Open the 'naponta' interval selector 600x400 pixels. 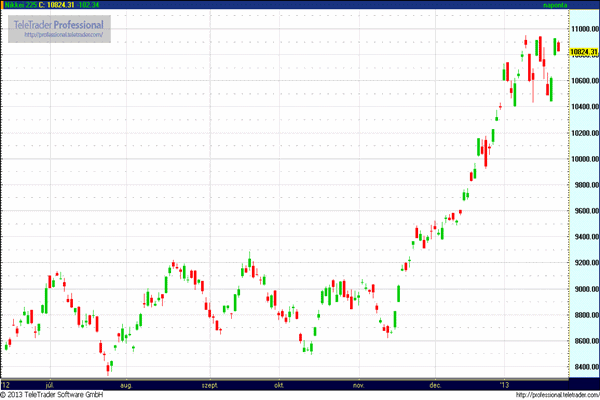point(554,5)
